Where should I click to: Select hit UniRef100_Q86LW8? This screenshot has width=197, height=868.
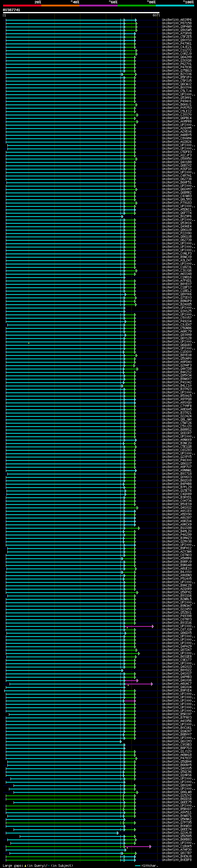tap(176, 792)
